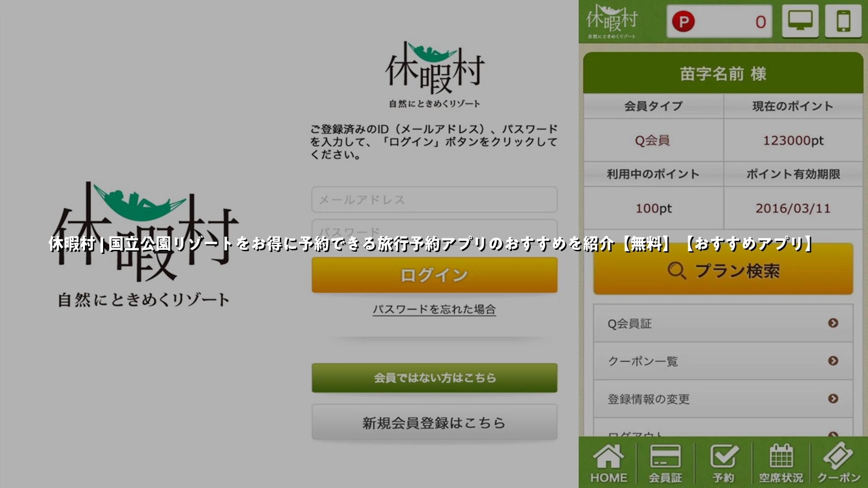868x488 pixels.
Task: Open the 空席状況 calendar tab
Action: pyautogui.click(x=781, y=463)
